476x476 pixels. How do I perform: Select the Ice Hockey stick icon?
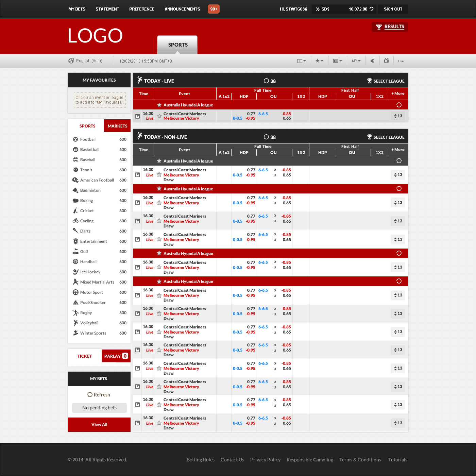click(x=75, y=272)
